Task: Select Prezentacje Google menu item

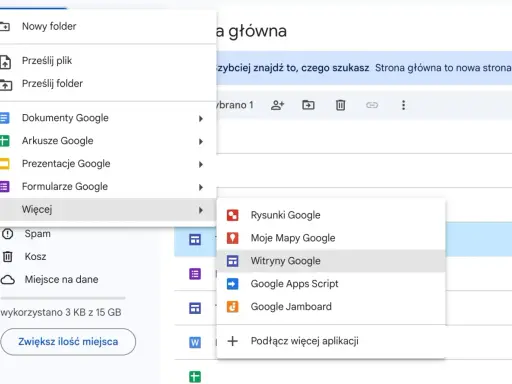Action: (x=108, y=164)
